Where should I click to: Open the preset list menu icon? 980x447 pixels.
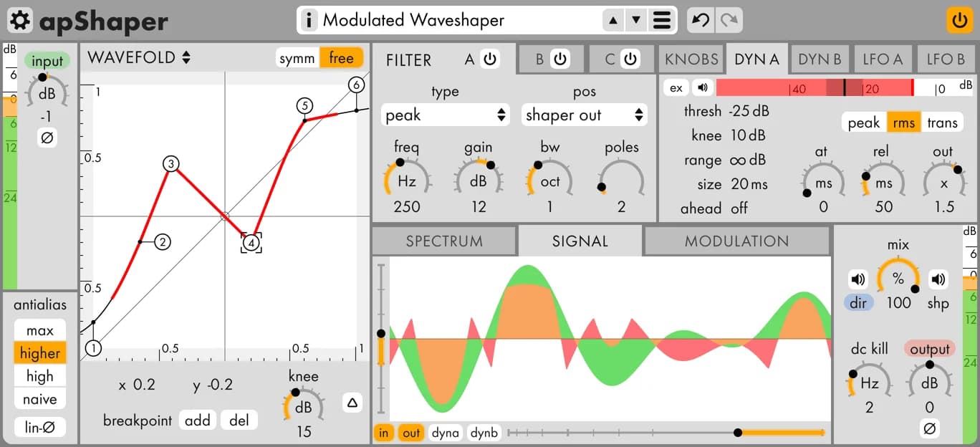(x=661, y=20)
